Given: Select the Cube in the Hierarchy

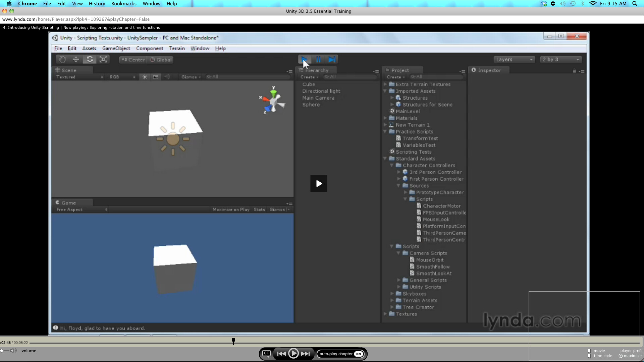Looking at the screenshot, I should coord(309,84).
